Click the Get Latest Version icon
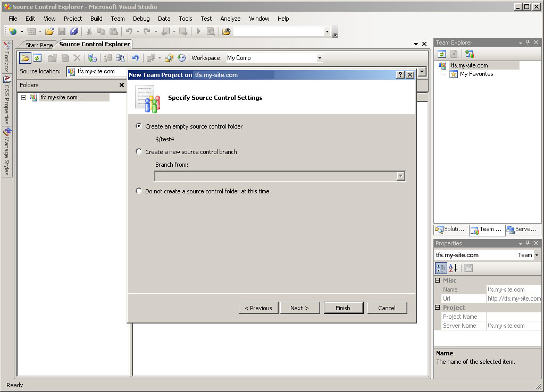 click(92, 58)
